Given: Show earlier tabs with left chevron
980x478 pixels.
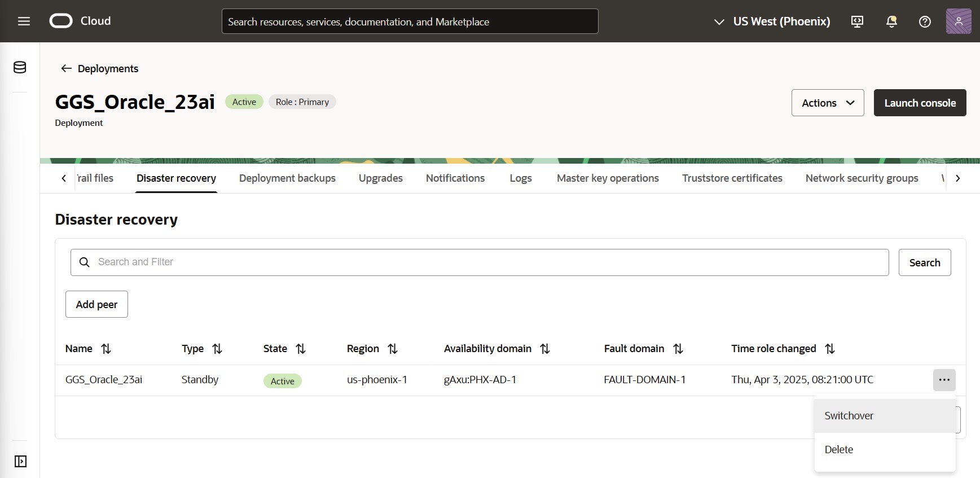Looking at the screenshot, I should click(x=64, y=178).
